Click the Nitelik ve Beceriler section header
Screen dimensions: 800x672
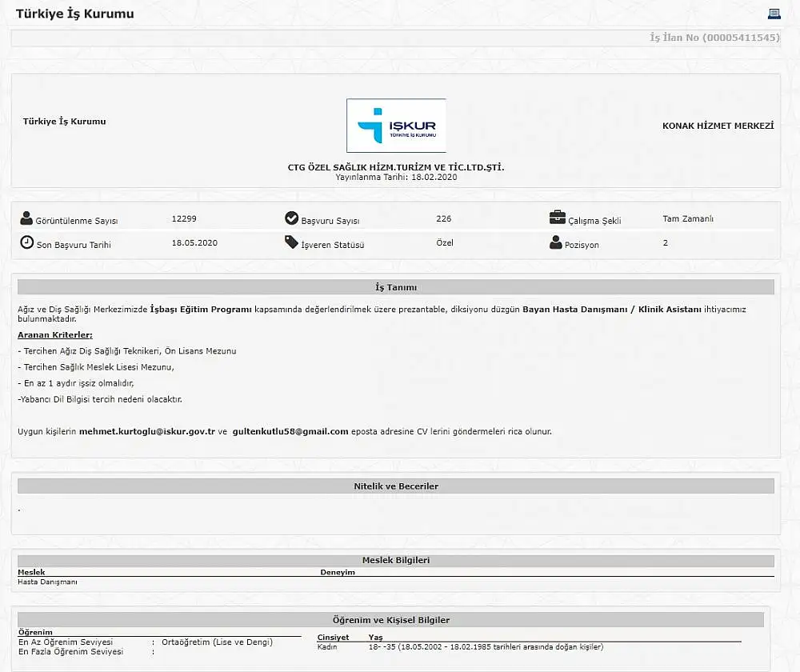[396, 486]
